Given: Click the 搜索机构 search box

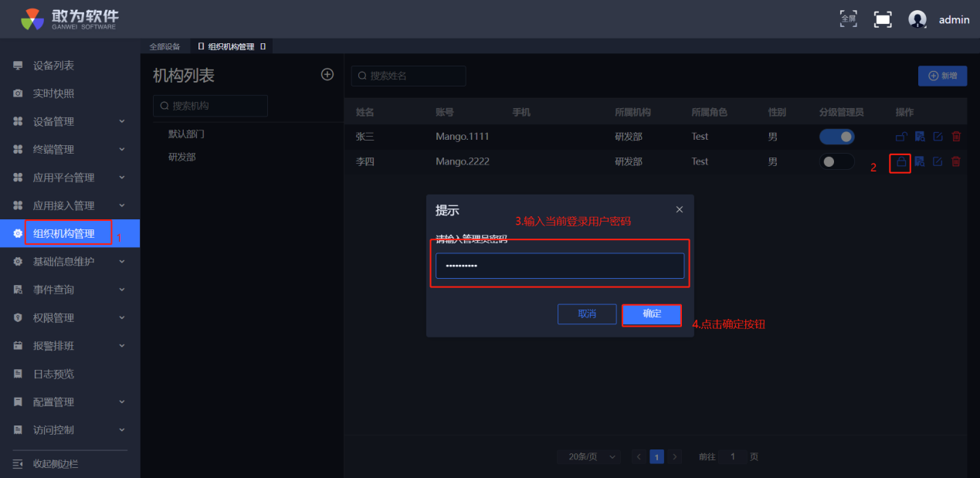Looking at the screenshot, I should click(x=210, y=105).
